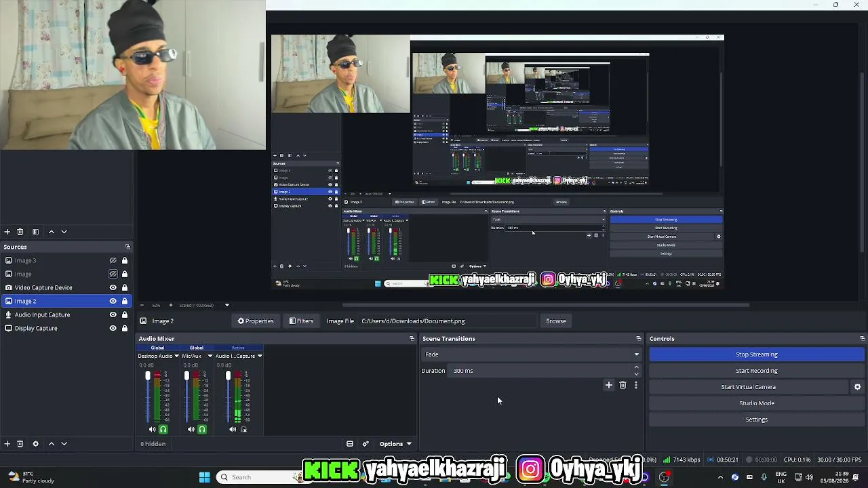Open the Mic/Aux channel dropdown

[x=210, y=356]
